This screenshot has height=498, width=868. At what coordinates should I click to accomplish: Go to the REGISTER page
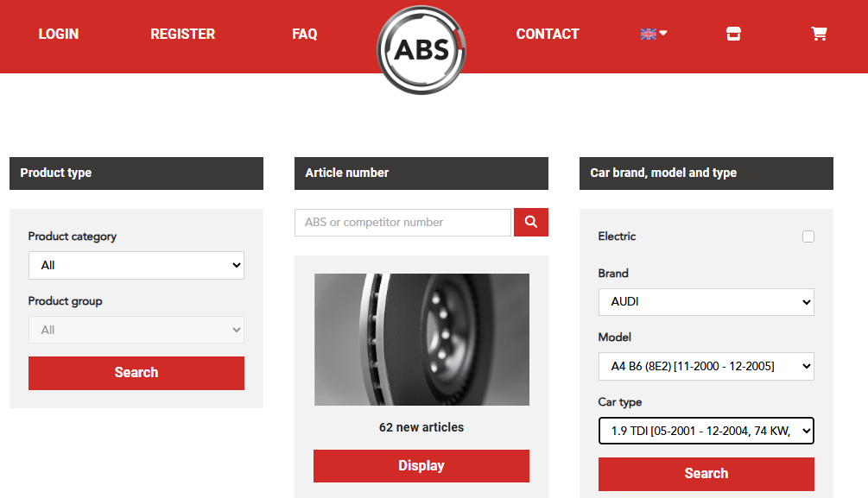tap(183, 34)
